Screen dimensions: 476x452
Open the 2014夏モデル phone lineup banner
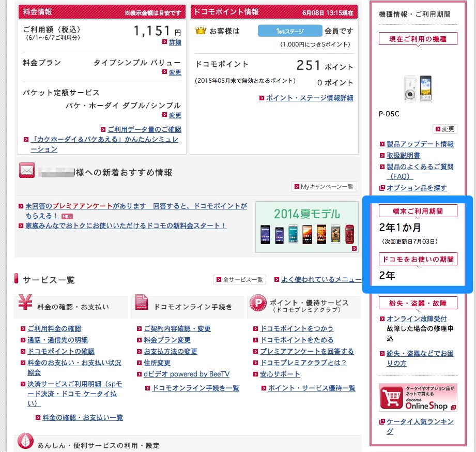pos(307,227)
